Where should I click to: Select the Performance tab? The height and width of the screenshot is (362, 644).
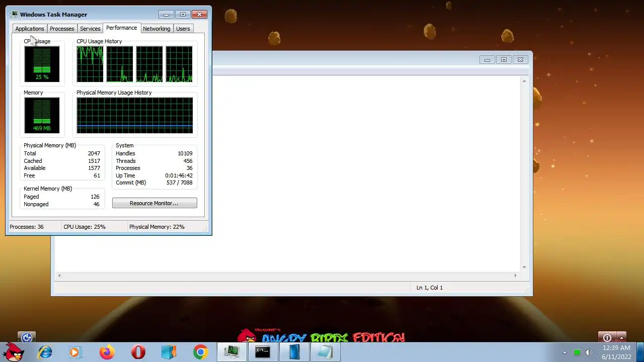tap(121, 28)
